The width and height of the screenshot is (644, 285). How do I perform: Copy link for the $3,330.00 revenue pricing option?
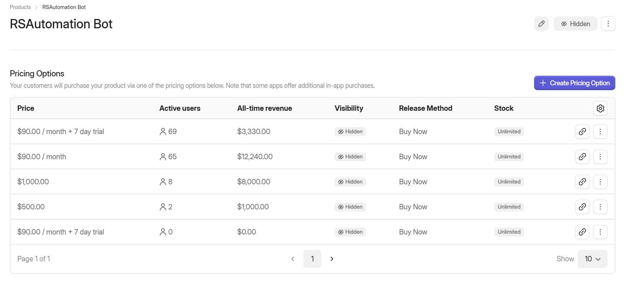582,132
